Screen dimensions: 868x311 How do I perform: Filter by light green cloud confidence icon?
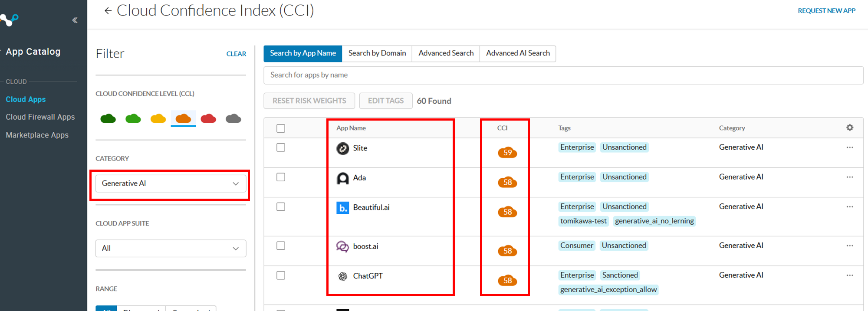click(133, 118)
